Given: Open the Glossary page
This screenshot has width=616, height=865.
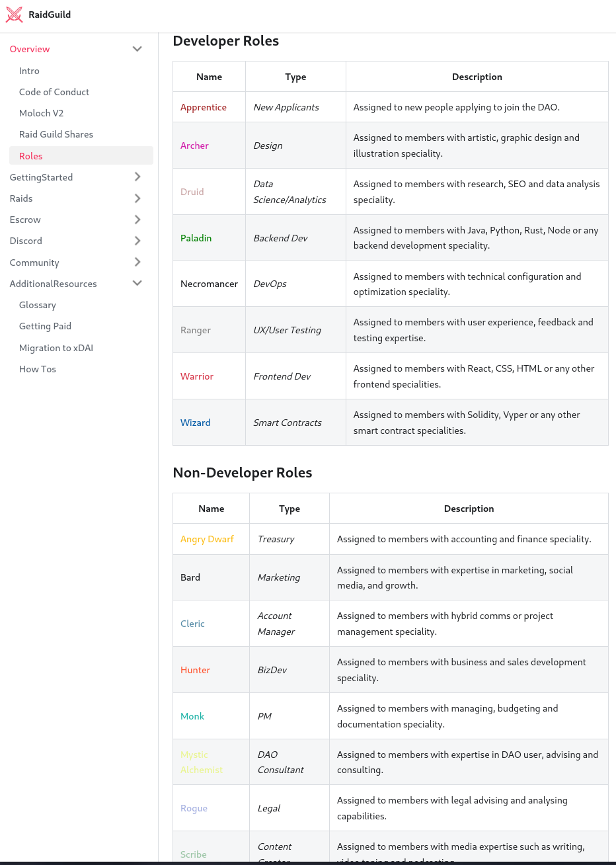Looking at the screenshot, I should click(x=38, y=305).
